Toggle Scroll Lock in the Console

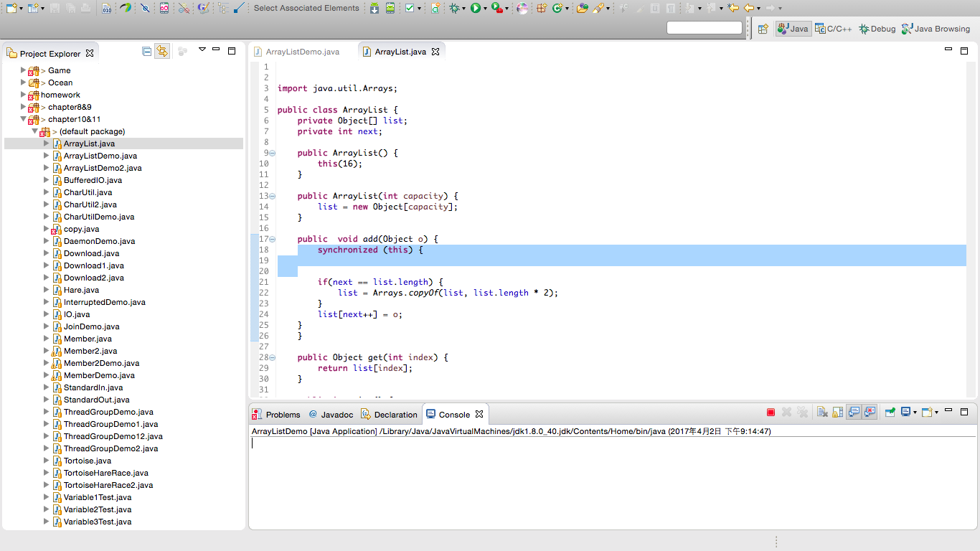[x=837, y=412]
